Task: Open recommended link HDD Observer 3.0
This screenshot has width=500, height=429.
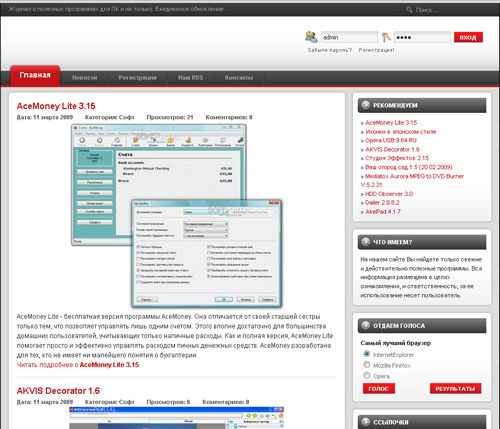Action: point(389,194)
